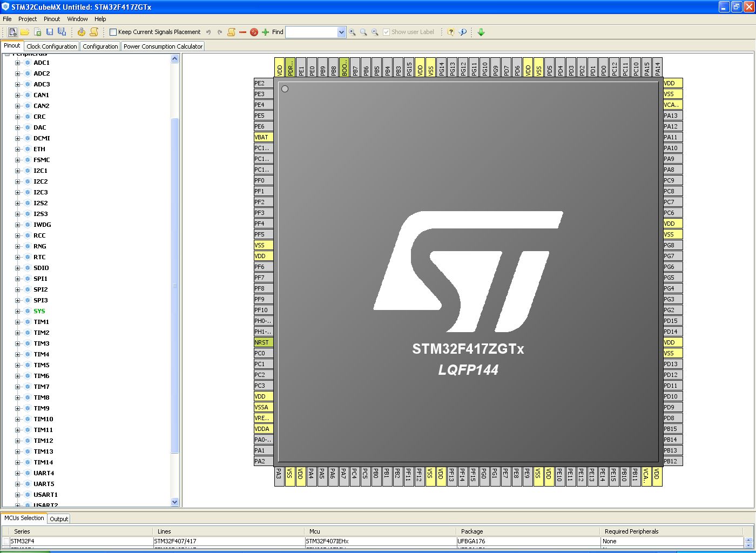Viewport: 756px width, 553px height.
Task: Select the IWDG peripheral in the tree
Action: tap(42, 225)
